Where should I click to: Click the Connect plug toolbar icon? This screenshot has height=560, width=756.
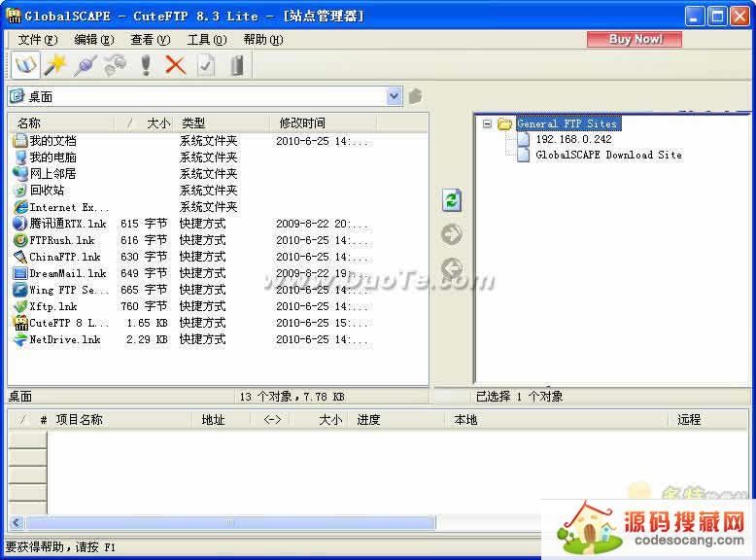click(x=85, y=65)
